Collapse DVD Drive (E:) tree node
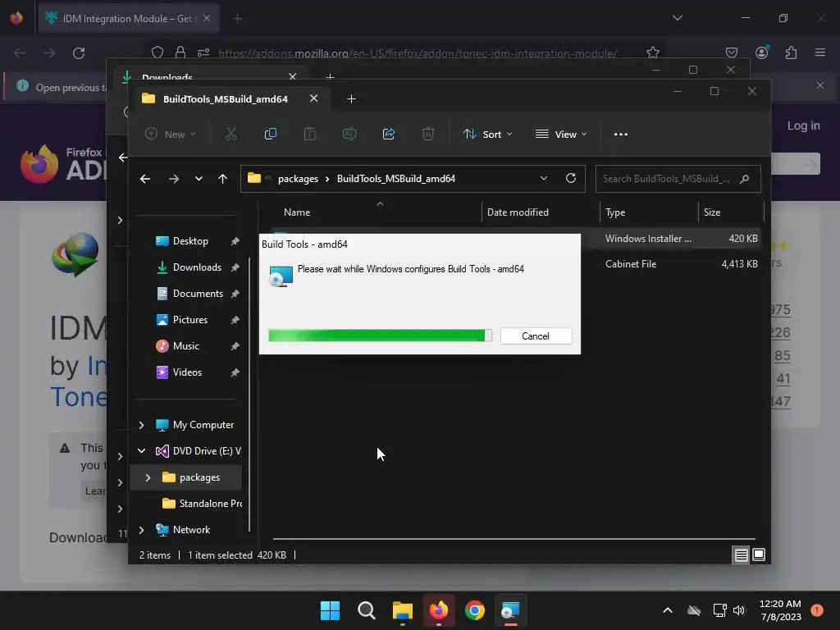Viewport: 840px width, 630px height. point(141,451)
